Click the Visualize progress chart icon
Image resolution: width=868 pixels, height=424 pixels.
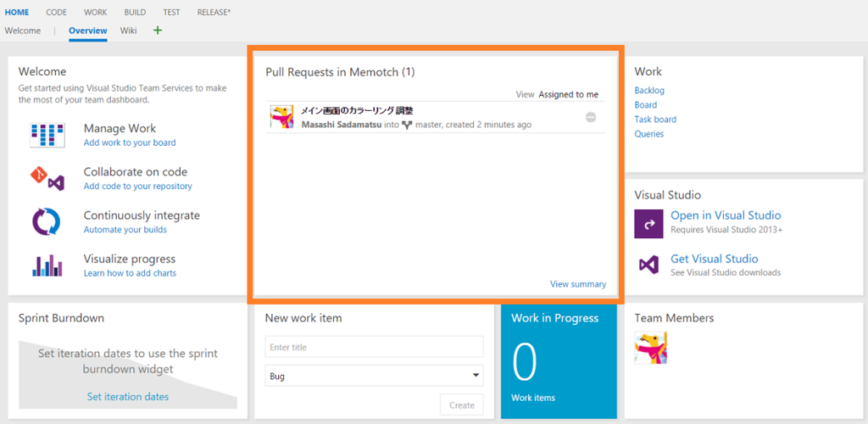point(47,265)
